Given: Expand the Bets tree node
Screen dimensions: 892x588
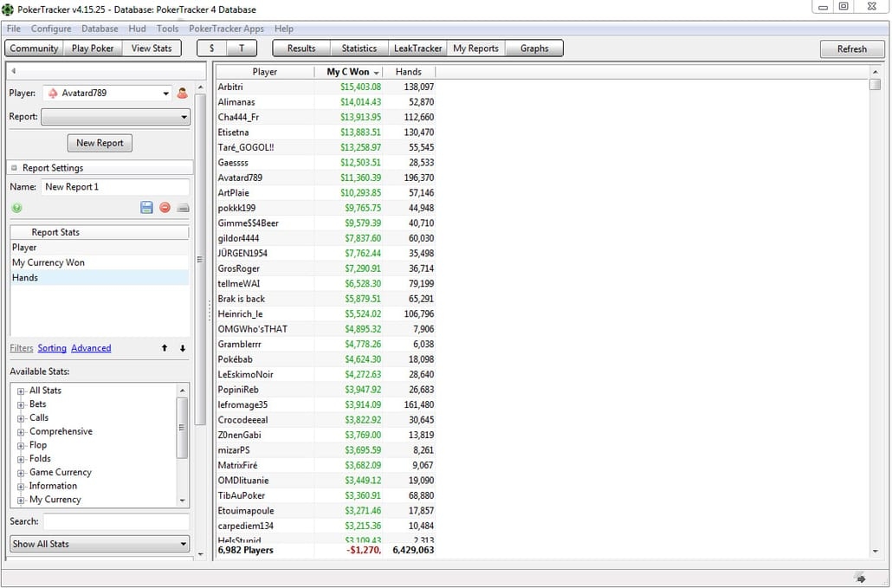Looking at the screenshot, I should point(21,404).
